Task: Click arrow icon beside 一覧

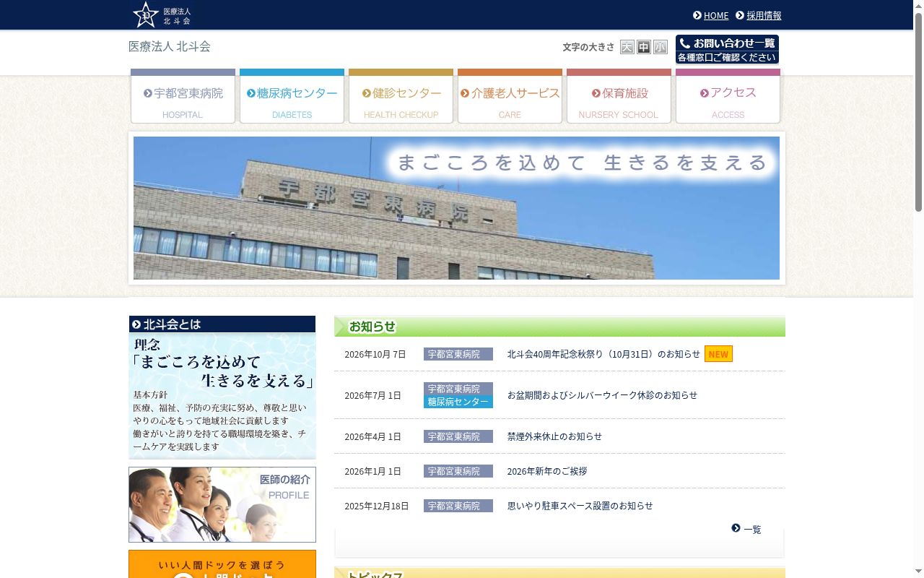Action: click(x=736, y=528)
